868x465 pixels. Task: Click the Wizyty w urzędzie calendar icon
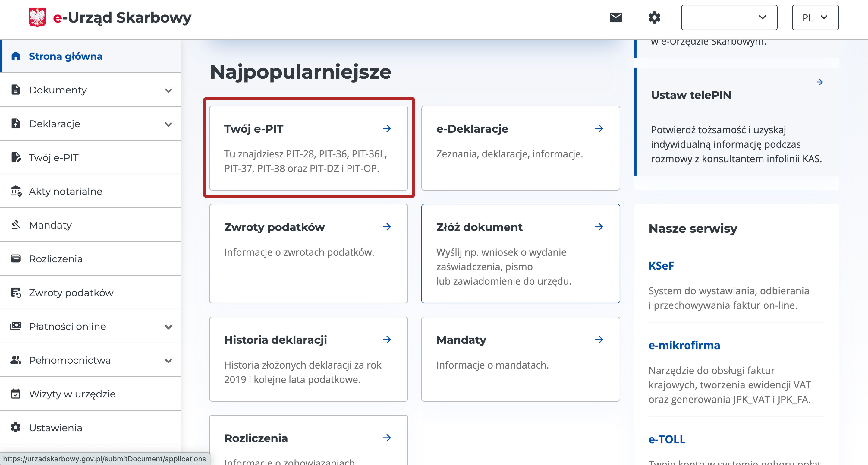point(16,394)
